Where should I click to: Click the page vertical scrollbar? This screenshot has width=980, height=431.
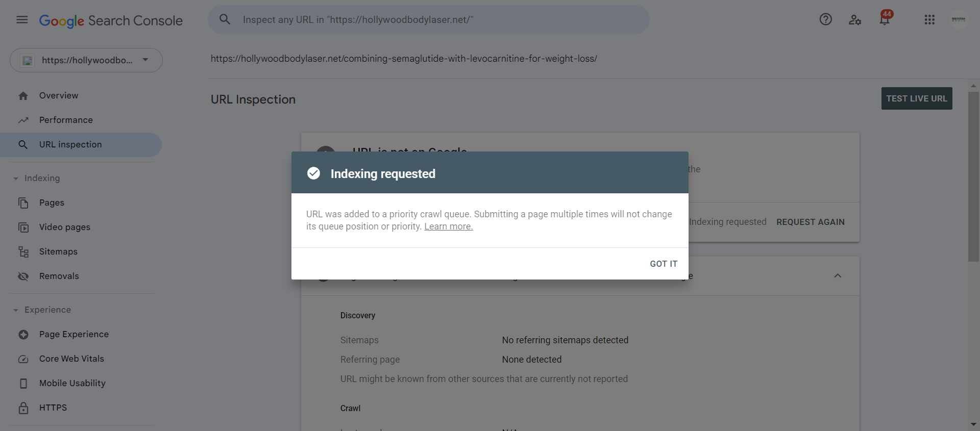[974, 176]
